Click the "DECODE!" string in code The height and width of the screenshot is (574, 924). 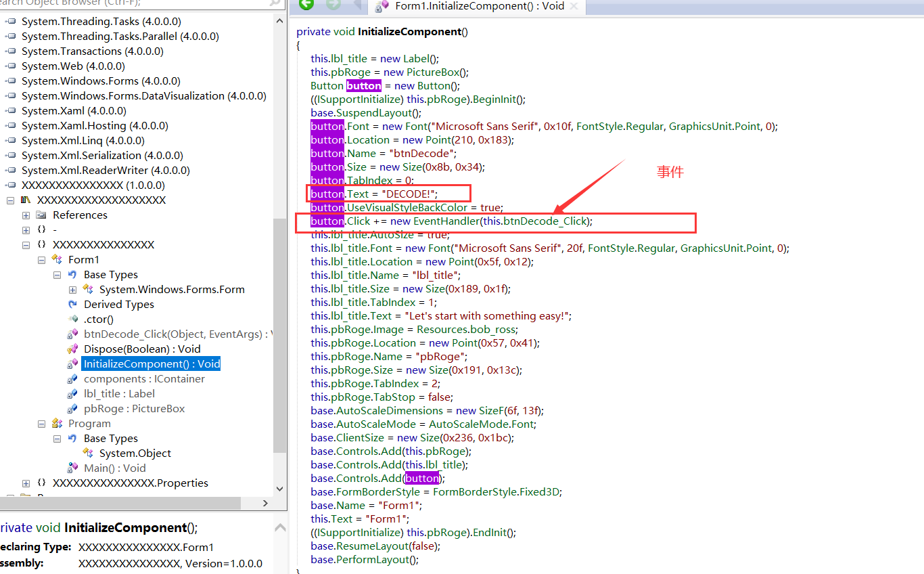pyautogui.click(x=410, y=194)
